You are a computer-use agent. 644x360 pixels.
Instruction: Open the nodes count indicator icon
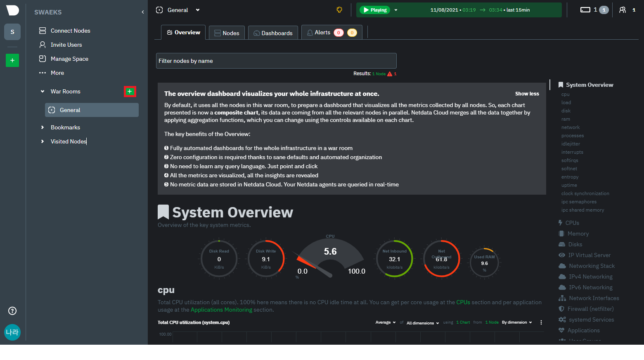pyautogui.click(x=585, y=10)
